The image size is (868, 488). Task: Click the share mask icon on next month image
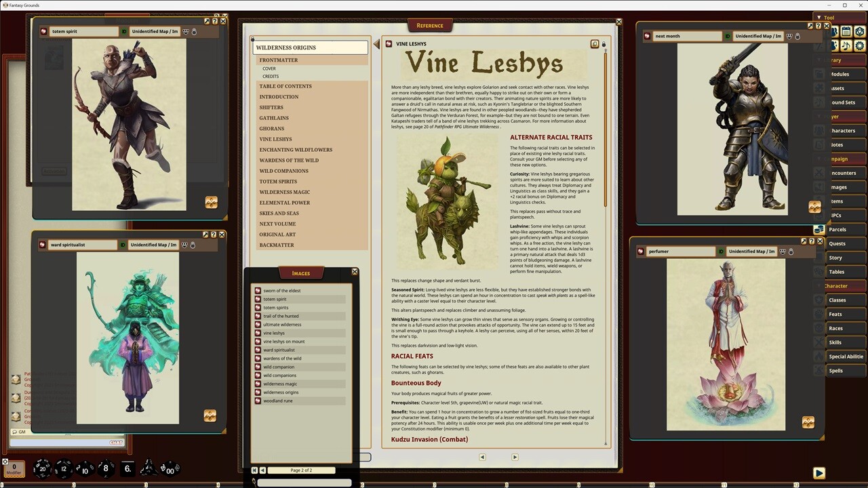(x=789, y=36)
